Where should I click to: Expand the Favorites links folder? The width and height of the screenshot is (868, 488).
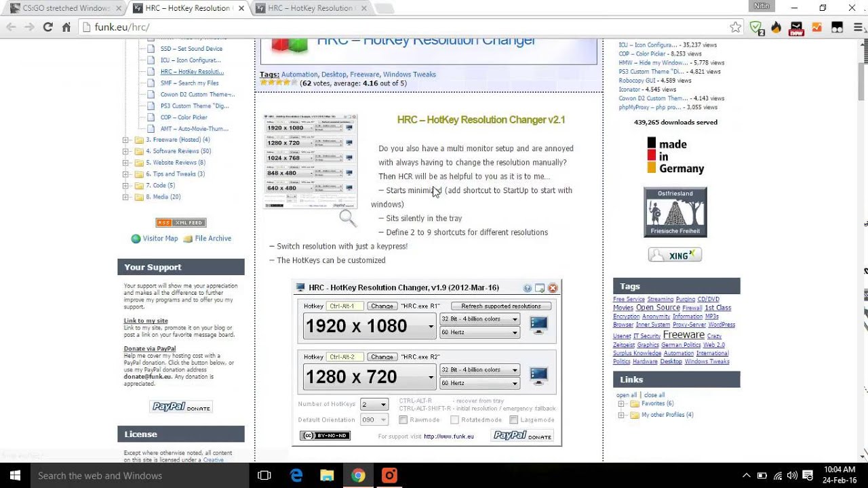click(x=620, y=404)
